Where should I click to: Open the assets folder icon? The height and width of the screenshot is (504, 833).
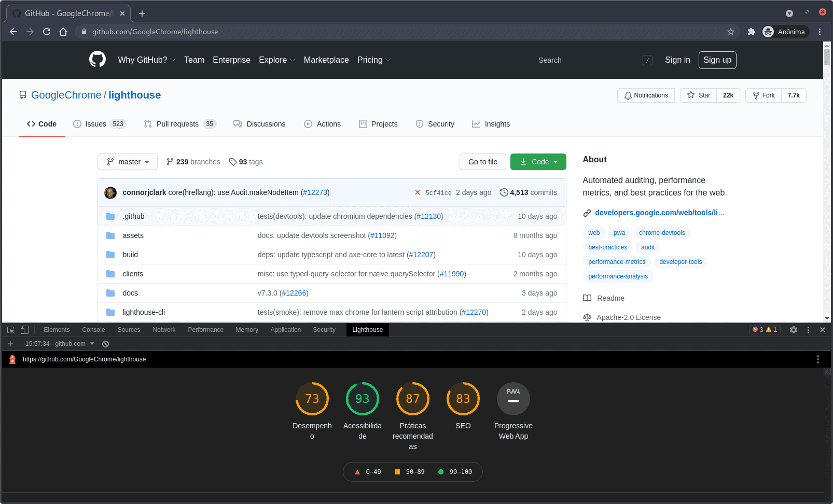[x=110, y=235]
